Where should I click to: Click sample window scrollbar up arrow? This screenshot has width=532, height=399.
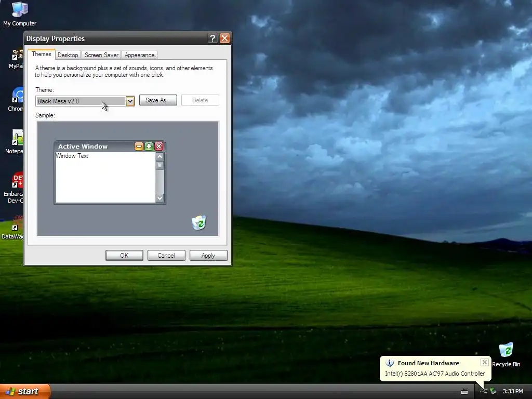click(160, 156)
